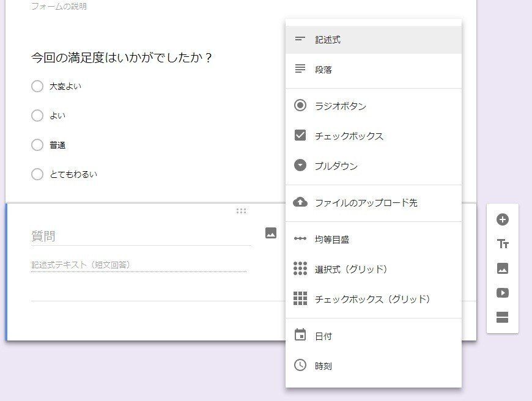The image size is (532, 401).
Task: Click the pulldown arrow circle icon
Action: 300,165
